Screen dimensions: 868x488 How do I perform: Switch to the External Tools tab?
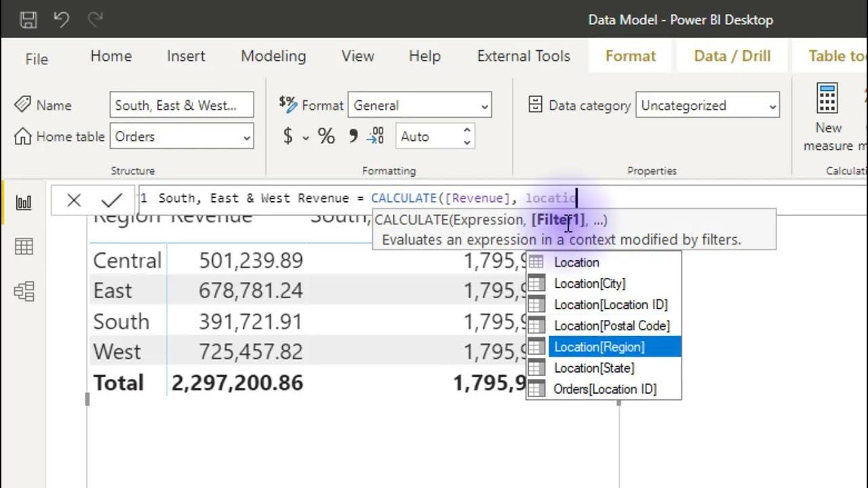(x=524, y=56)
